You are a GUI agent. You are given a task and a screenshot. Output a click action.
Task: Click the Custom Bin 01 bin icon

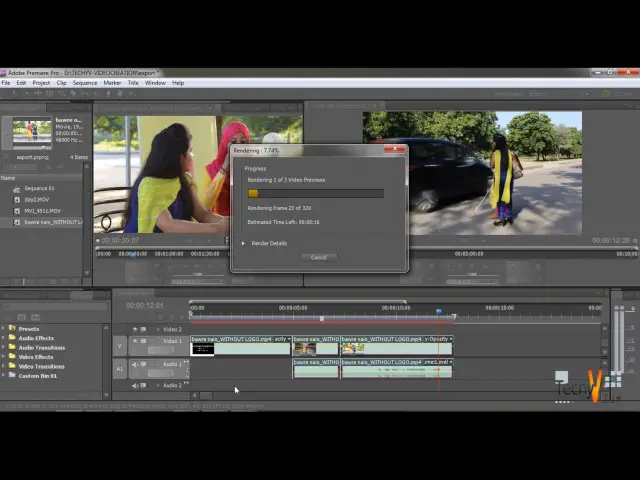[12, 375]
